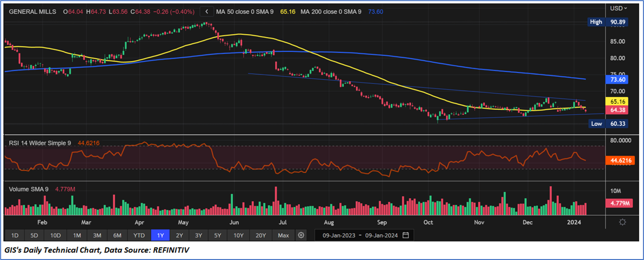The height and width of the screenshot is (260, 644).
Task: Open the chart range settings gear
Action: click(x=301, y=235)
